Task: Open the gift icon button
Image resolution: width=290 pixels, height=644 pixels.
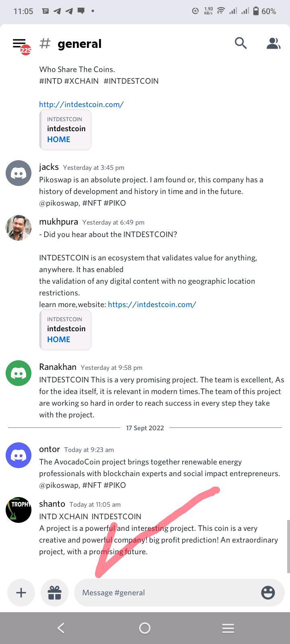Action: point(54,592)
